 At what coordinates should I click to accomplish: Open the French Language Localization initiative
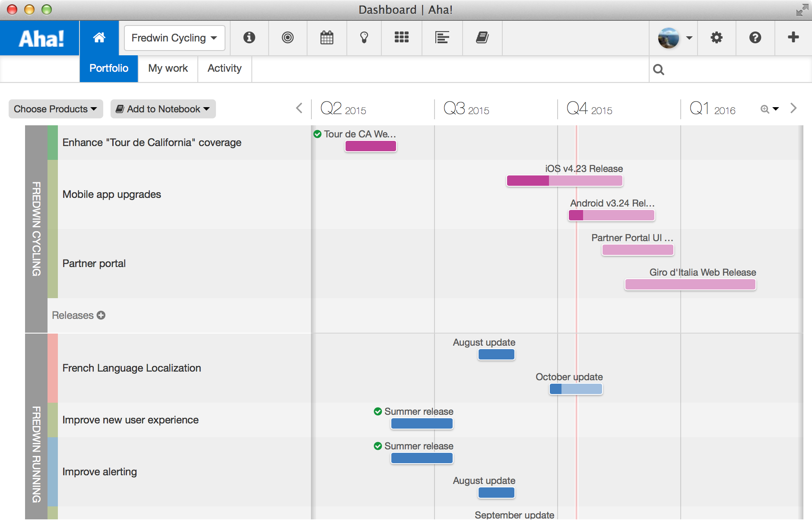coord(132,368)
